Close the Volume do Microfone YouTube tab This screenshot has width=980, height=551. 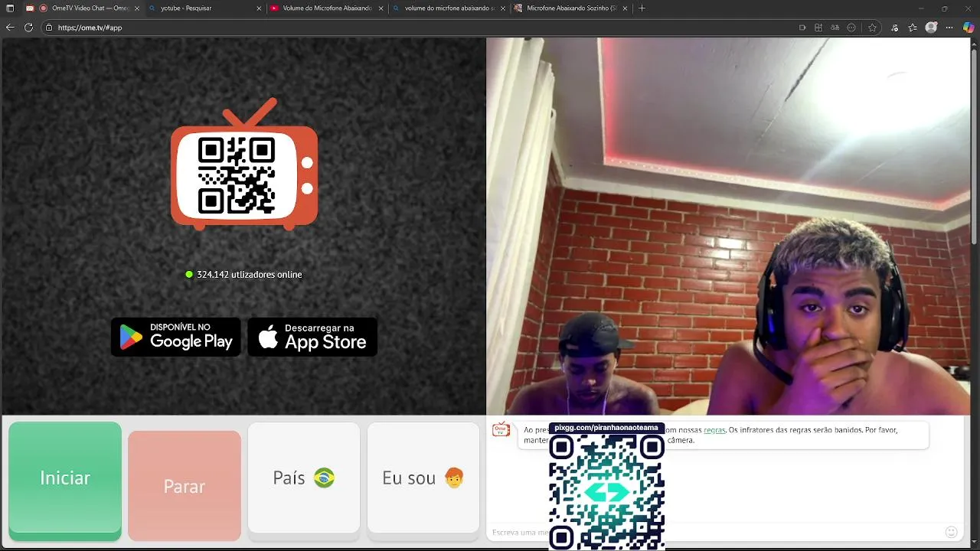pyautogui.click(x=380, y=8)
